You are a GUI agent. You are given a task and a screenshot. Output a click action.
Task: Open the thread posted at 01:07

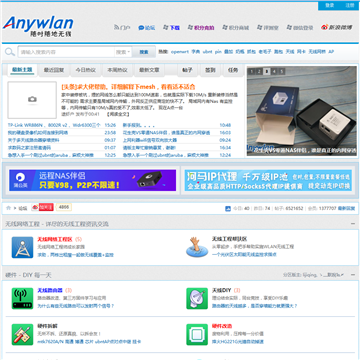click(29, 147)
